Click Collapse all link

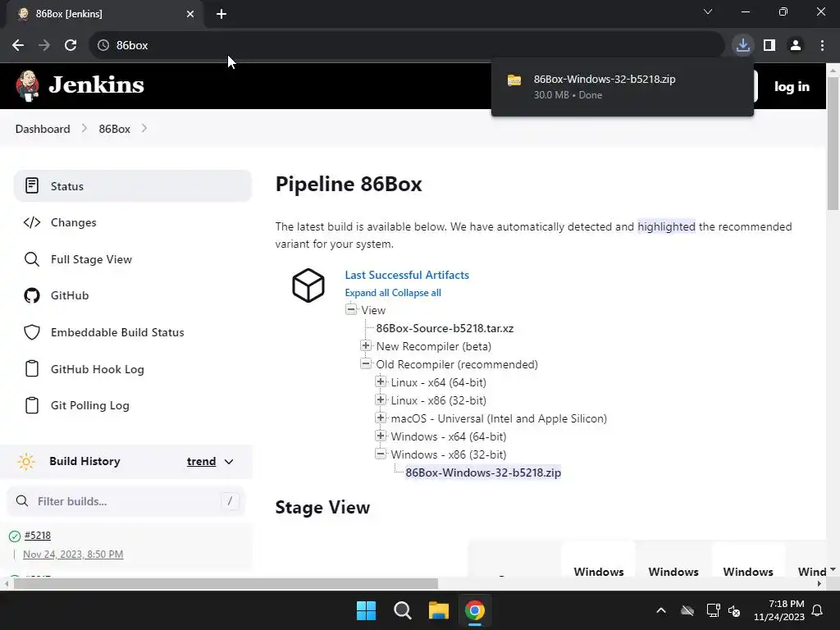(x=417, y=293)
